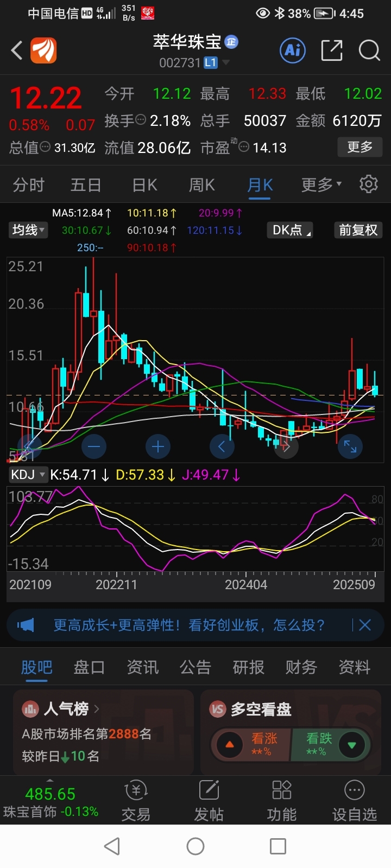Open the Ai assistant icon
Screen dimensions: 391x868
click(293, 50)
